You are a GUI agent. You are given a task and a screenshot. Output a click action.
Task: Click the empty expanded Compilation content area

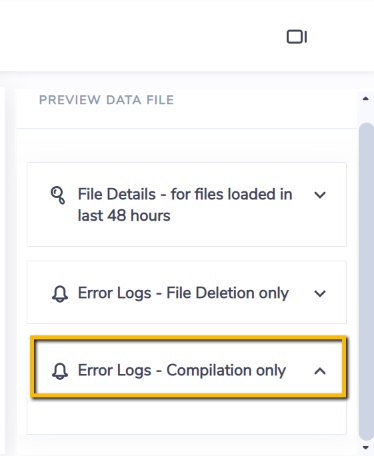coord(187,417)
